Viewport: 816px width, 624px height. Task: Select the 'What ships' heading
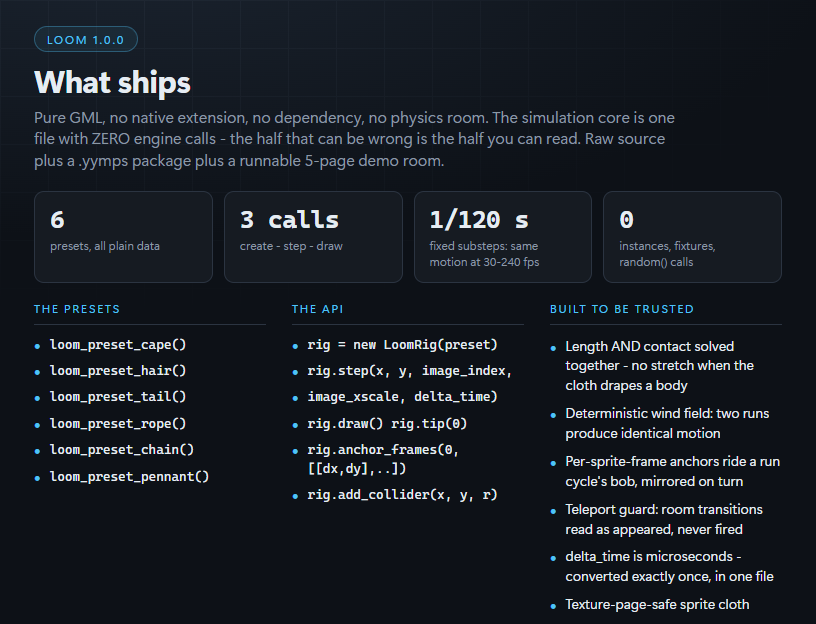tap(112, 82)
